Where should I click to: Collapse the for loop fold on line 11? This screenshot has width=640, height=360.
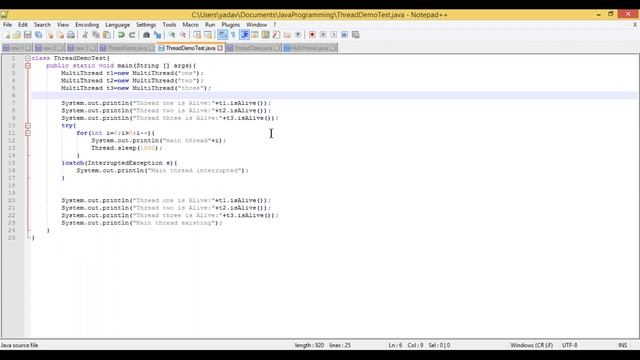28,133
